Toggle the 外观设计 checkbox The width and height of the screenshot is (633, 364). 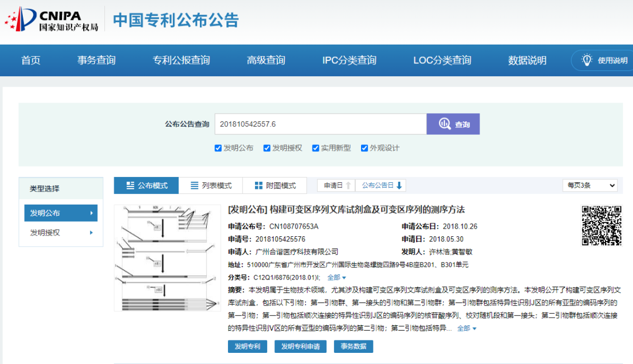click(x=364, y=148)
